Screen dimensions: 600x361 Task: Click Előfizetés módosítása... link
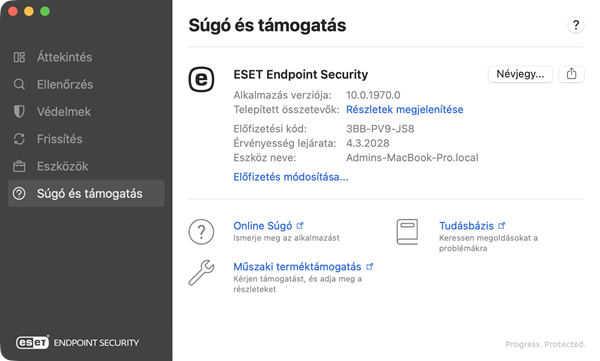291,177
